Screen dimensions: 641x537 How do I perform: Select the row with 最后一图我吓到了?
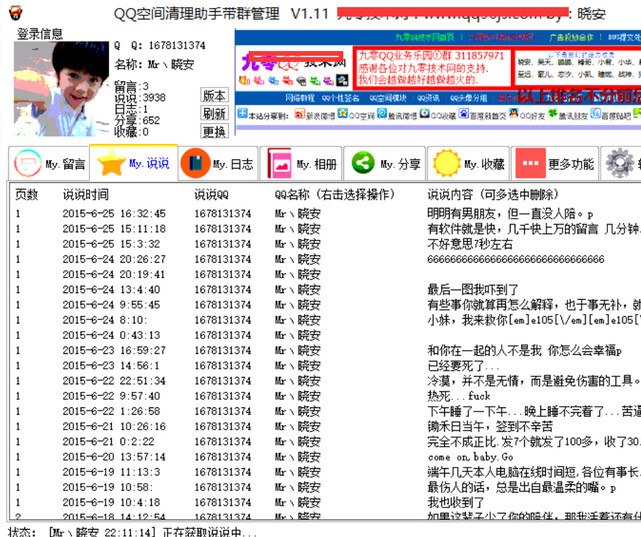(324, 290)
